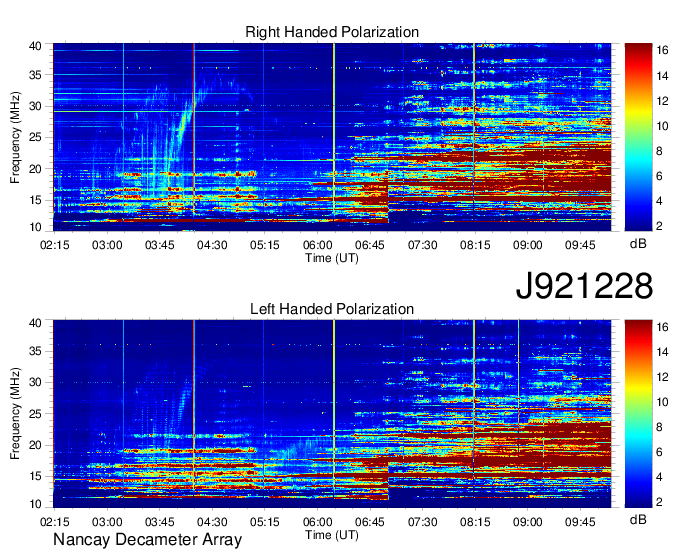
Task: Click 09:45 time tick under Left Handed plot
Action: [x=580, y=522]
